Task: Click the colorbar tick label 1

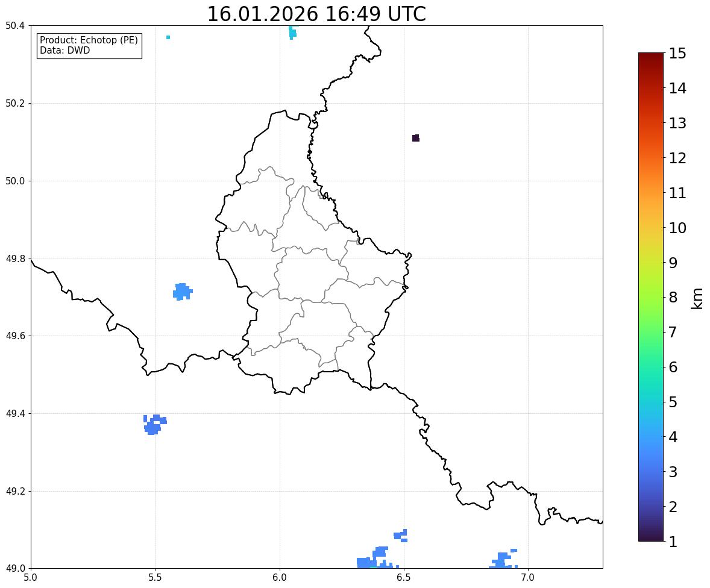Action: point(673,542)
